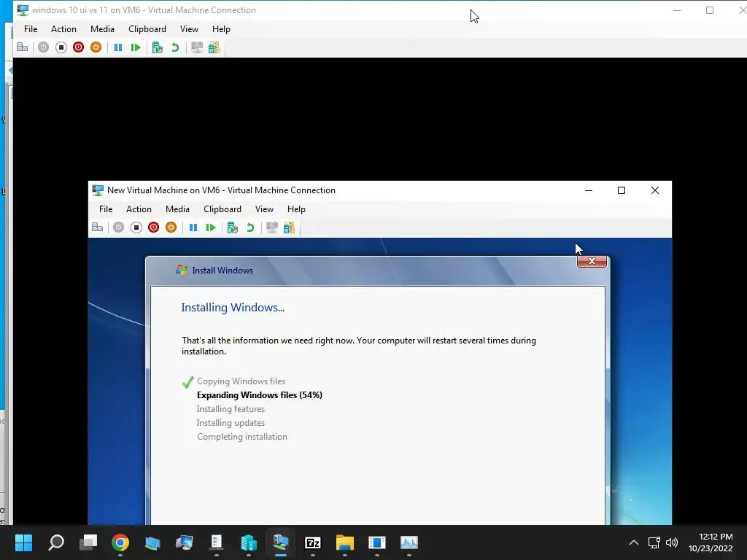Open Media menu in New Virtual Machine window
747x560 pixels.
(178, 209)
